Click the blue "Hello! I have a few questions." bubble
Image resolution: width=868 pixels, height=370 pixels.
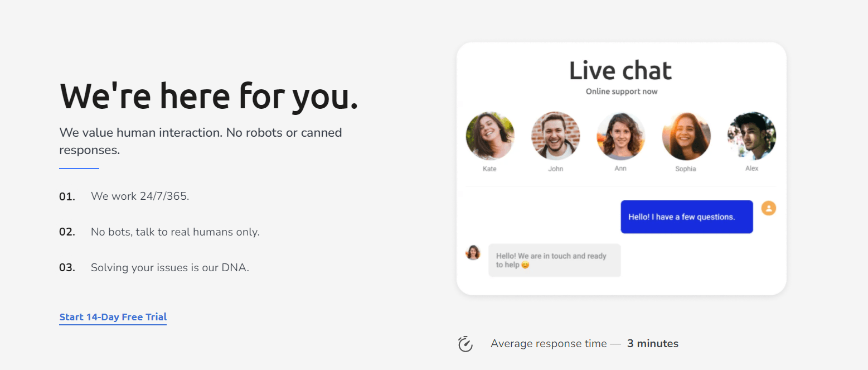[687, 217]
